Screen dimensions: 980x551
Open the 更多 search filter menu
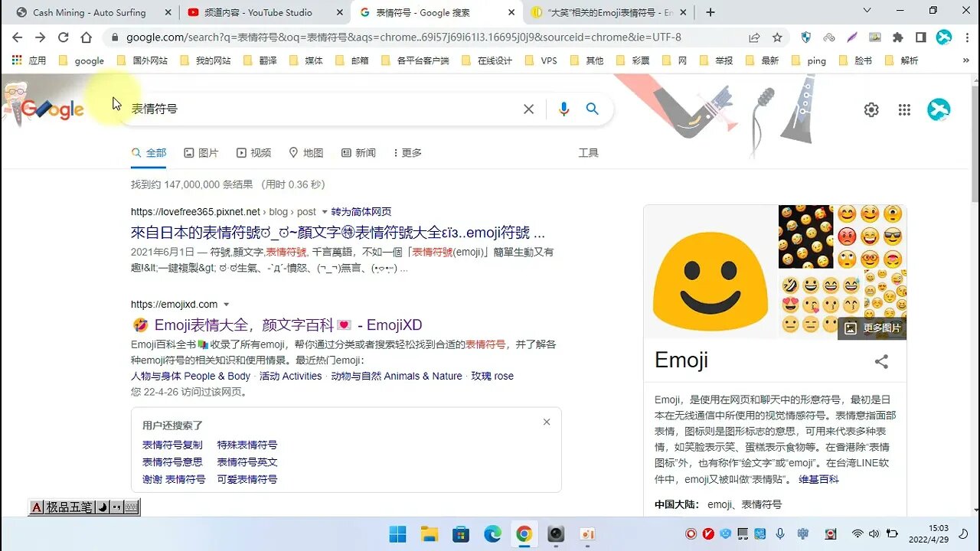point(407,153)
